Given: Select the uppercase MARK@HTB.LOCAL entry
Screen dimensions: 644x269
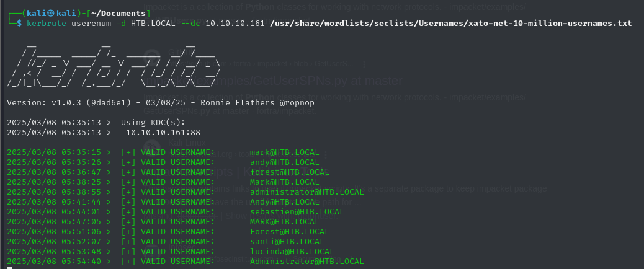Looking at the screenshot, I should pyautogui.click(x=285, y=222).
